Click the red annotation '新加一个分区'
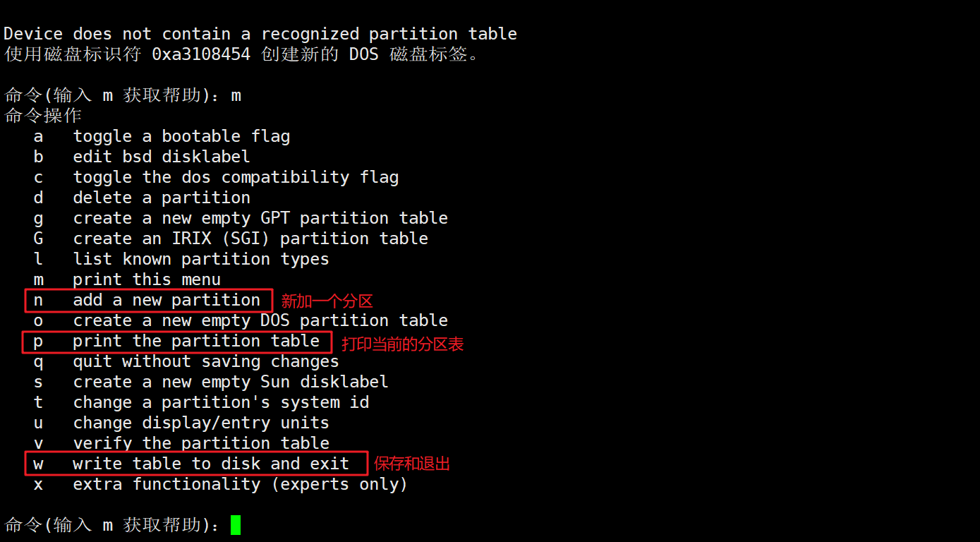 tap(327, 301)
